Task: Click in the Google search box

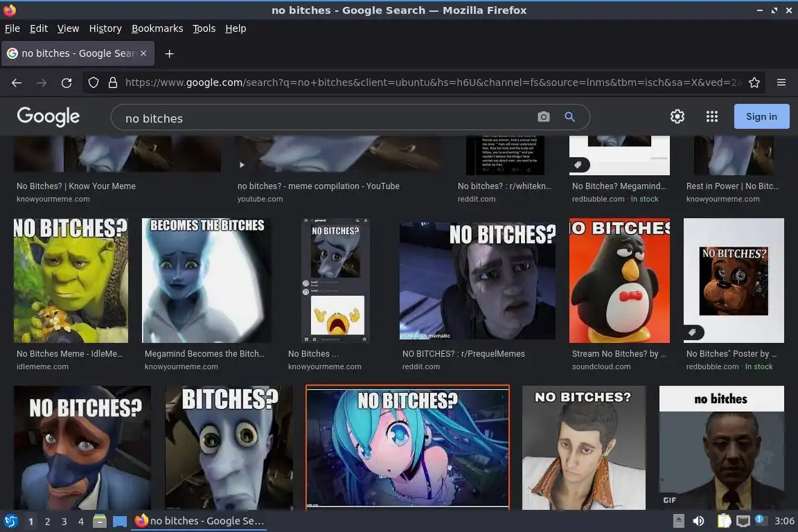Action: (326, 118)
